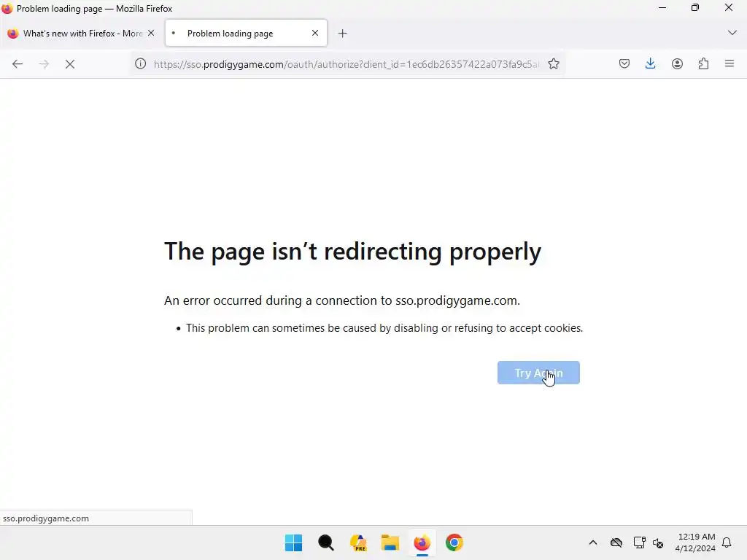Open Windows Search from the taskbar
The image size is (747, 560).
[x=326, y=542]
